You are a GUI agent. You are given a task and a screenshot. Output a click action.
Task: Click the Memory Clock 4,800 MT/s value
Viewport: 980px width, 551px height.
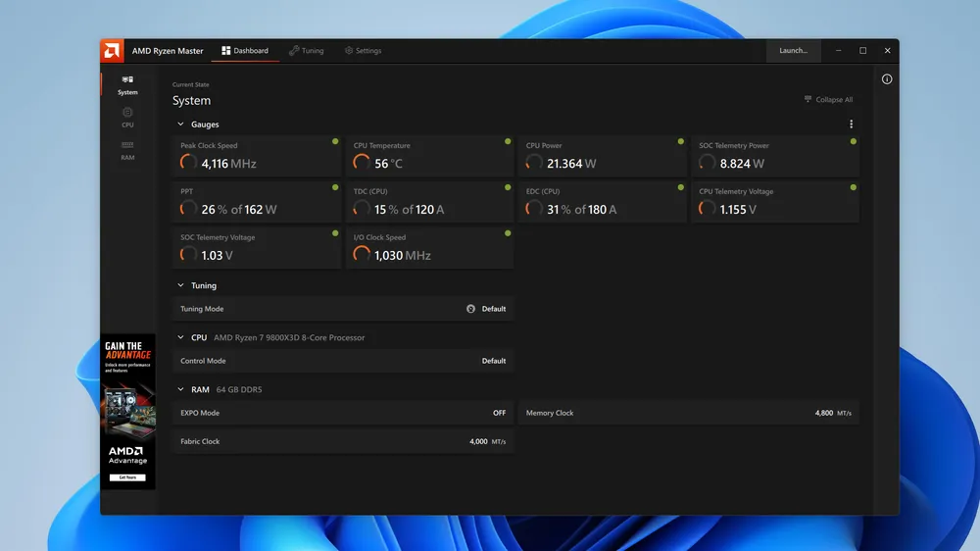tap(832, 413)
